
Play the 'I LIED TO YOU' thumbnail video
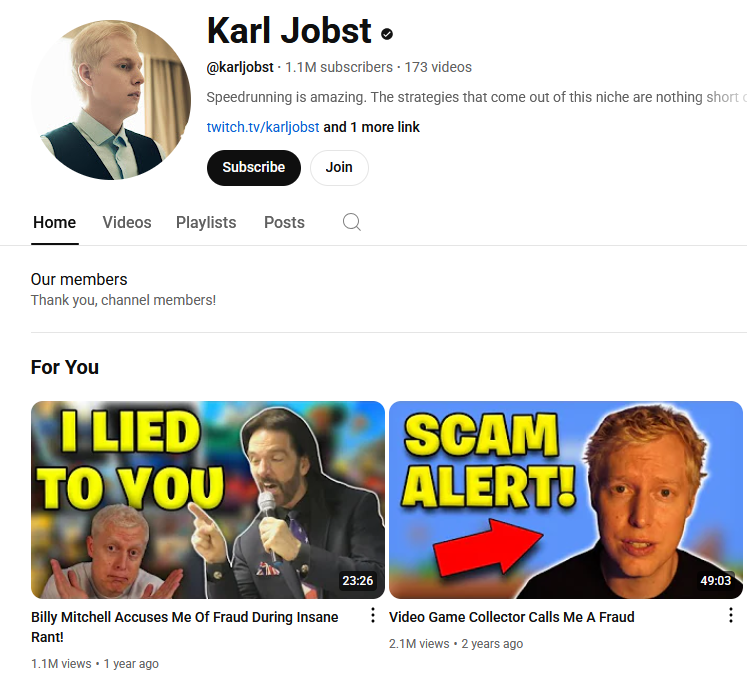[x=208, y=500]
